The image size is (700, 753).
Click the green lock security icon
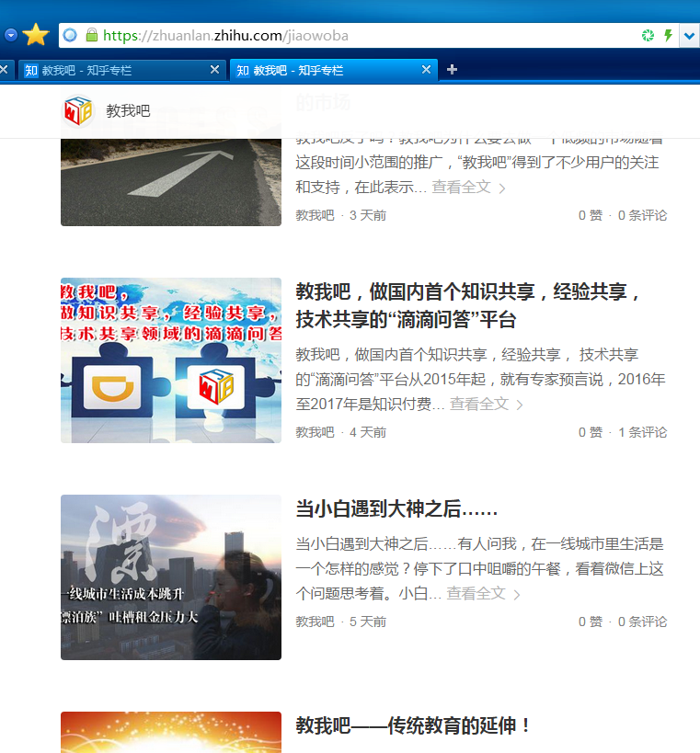92,35
